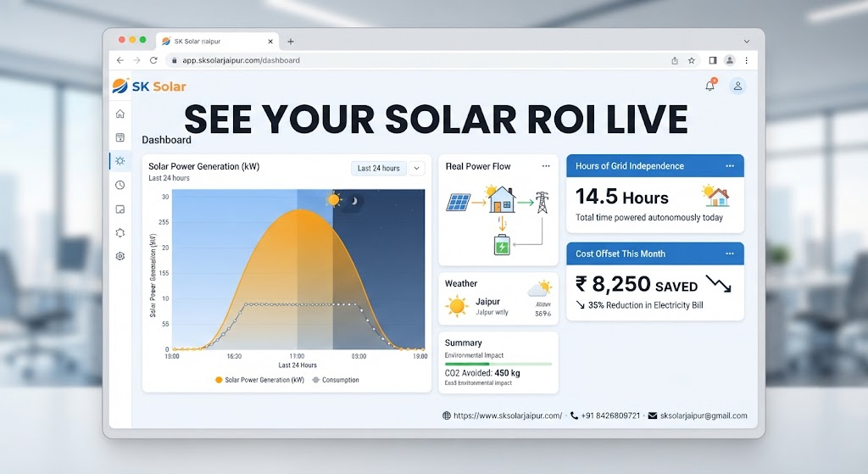868x474 pixels.
Task: Select the badge icon above sidebar gear
Action: (120, 232)
